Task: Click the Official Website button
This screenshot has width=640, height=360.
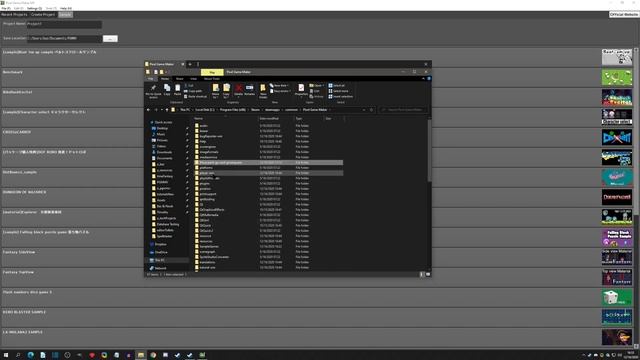Action: (624, 14)
